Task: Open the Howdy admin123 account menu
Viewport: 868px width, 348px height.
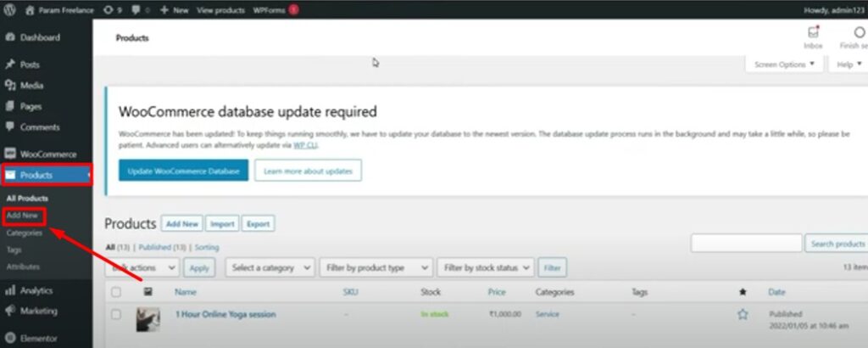Action: point(835,10)
